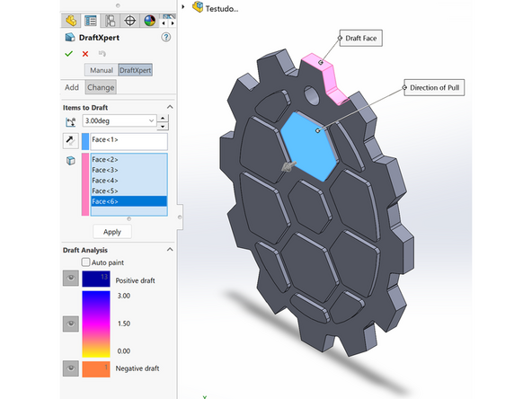Open the draft angle dropdown
The image size is (532, 399).
[x=151, y=120]
